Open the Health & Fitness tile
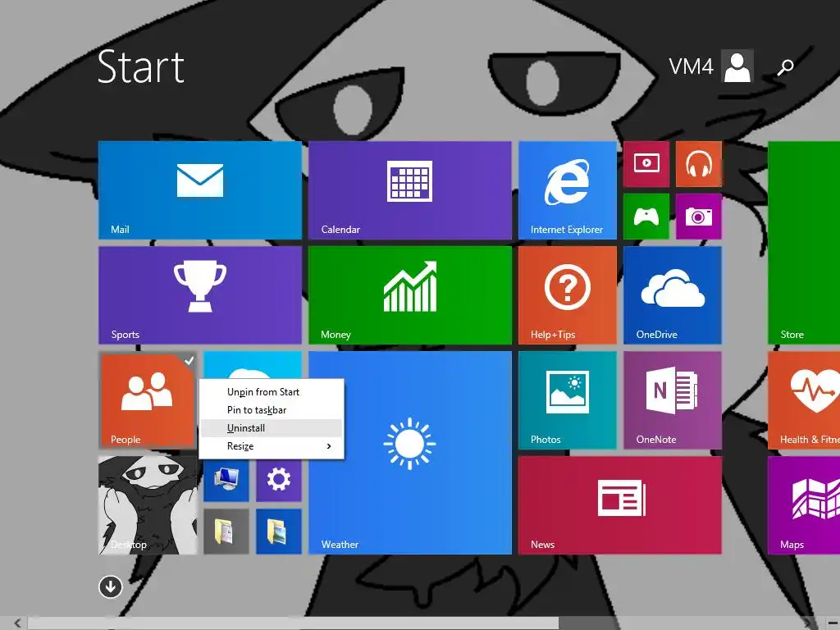This screenshot has height=630, width=840. pyautogui.click(x=804, y=400)
